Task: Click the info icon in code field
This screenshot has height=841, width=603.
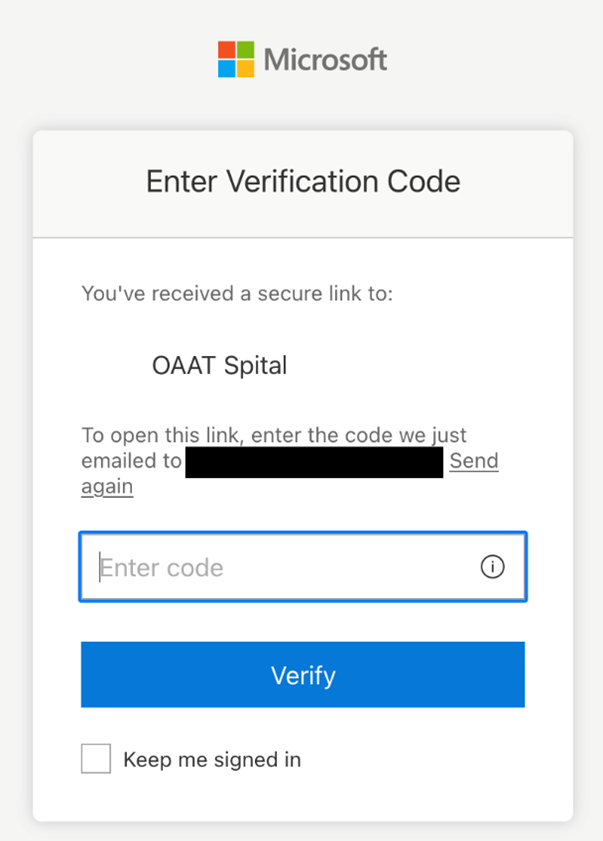Action: pyautogui.click(x=492, y=567)
